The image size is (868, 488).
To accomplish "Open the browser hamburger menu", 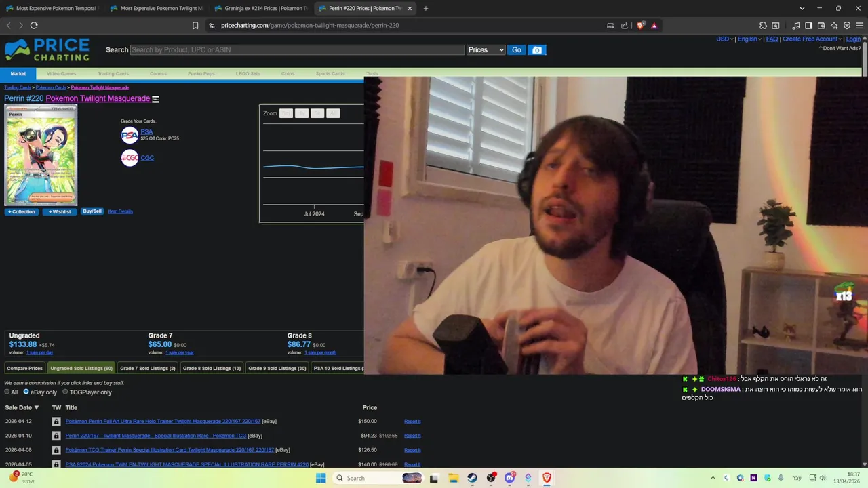I will pos(859,26).
